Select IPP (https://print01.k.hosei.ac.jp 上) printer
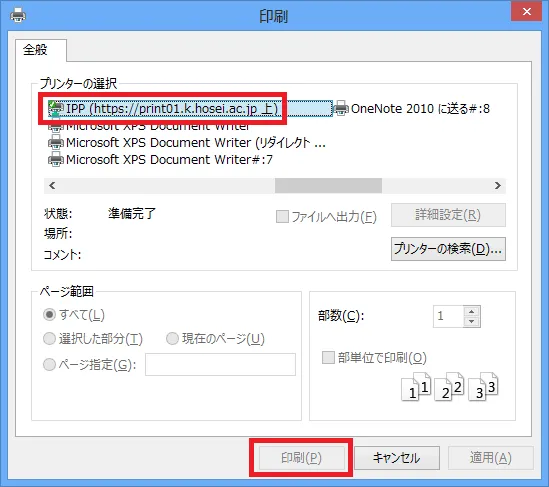 [190, 109]
